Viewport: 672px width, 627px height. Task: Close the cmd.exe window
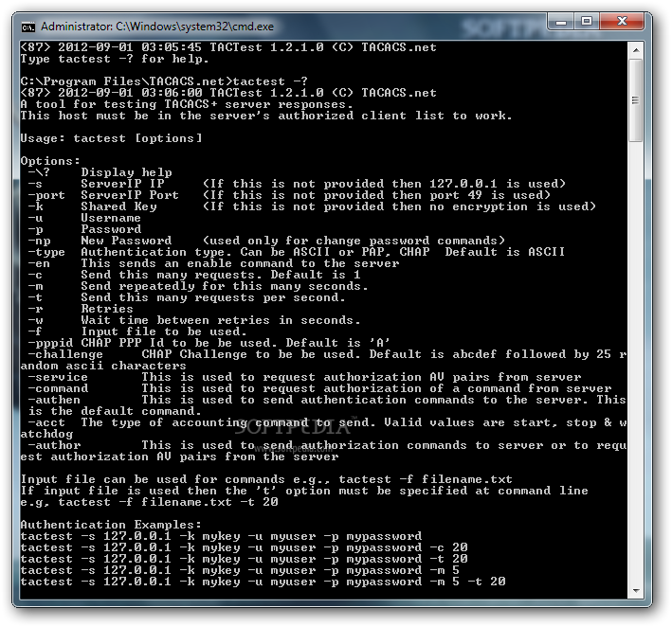click(622, 22)
